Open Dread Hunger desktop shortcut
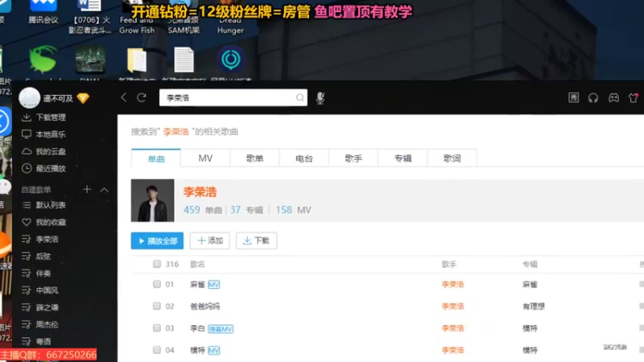Viewport: 644px width, 362px height. (x=230, y=16)
